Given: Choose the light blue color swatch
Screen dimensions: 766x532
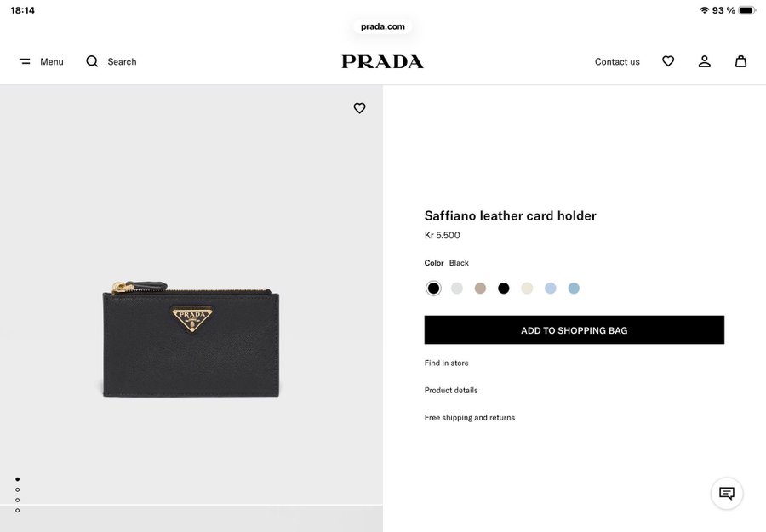Looking at the screenshot, I should [551, 289].
